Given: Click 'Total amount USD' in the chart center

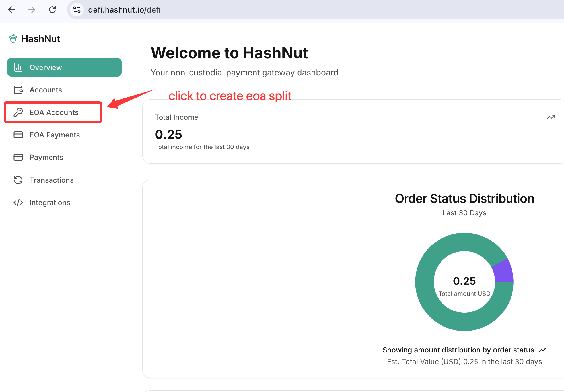Looking at the screenshot, I should tap(464, 294).
